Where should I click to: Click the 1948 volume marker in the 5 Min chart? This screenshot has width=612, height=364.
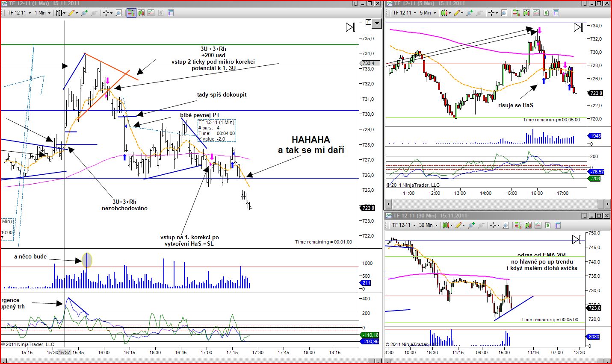point(595,136)
